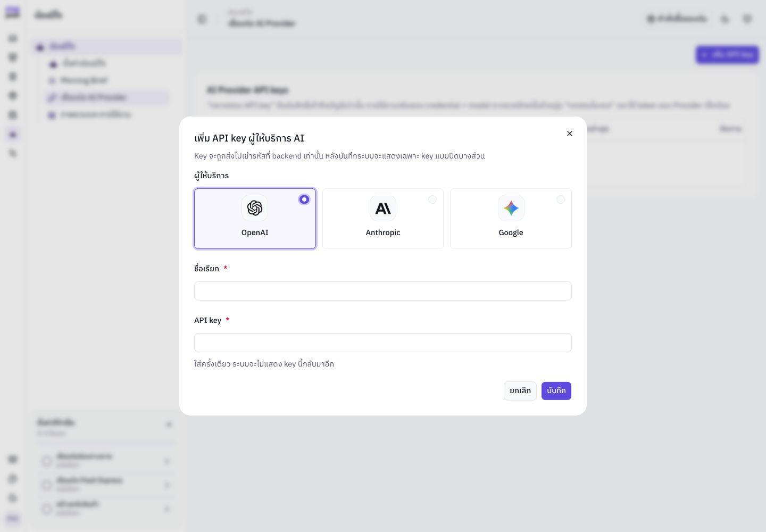Focus the ชื่อเรียก name input field
The height and width of the screenshot is (532, 766).
tap(383, 291)
